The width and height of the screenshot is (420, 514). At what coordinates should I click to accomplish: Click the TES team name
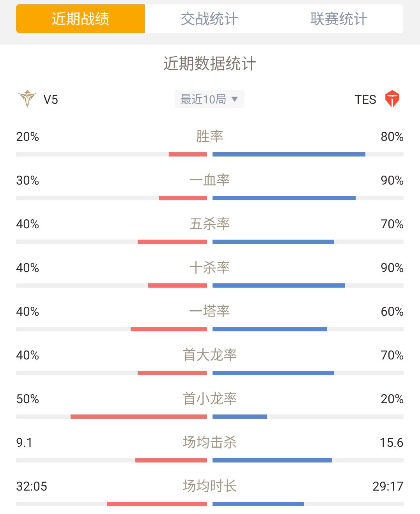pos(365,100)
